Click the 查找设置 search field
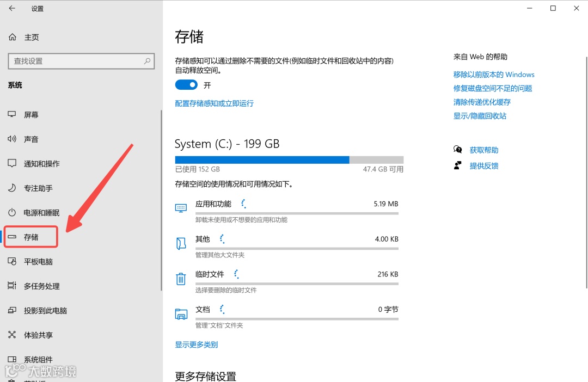Image resolution: width=588 pixels, height=382 pixels. [81, 61]
